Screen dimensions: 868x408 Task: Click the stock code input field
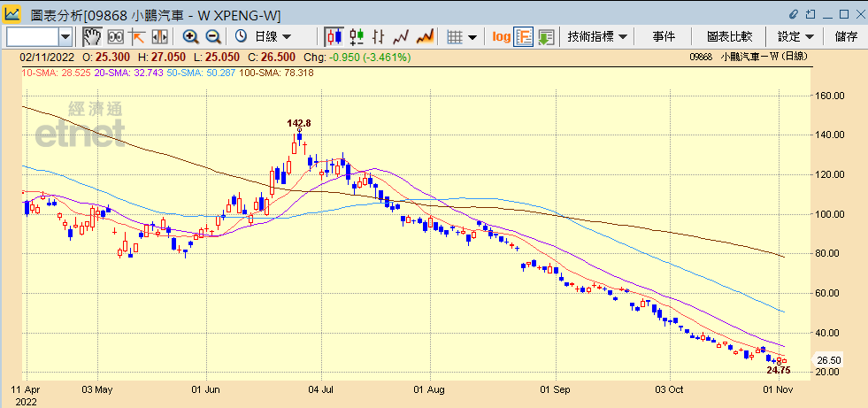32,37
